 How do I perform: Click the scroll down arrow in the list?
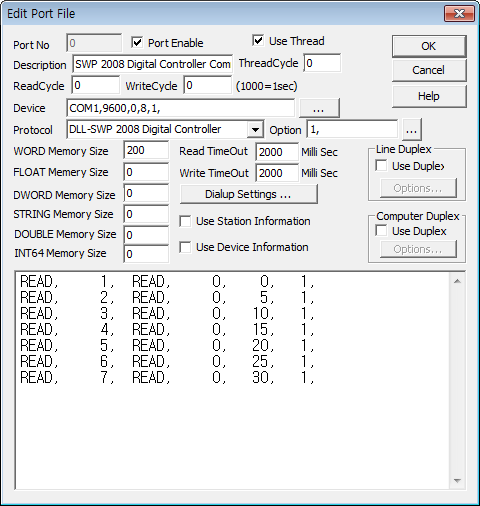tap(457, 480)
